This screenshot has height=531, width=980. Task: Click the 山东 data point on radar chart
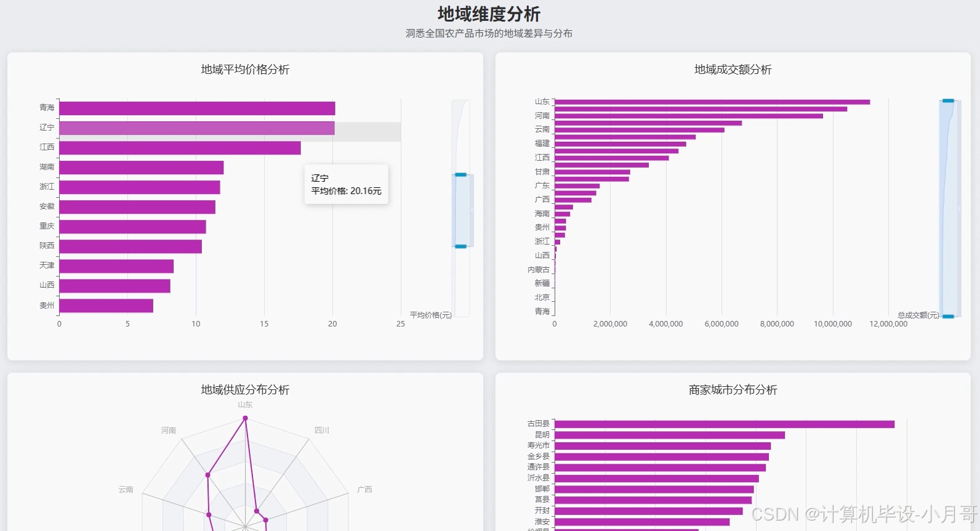pos(245,418)
